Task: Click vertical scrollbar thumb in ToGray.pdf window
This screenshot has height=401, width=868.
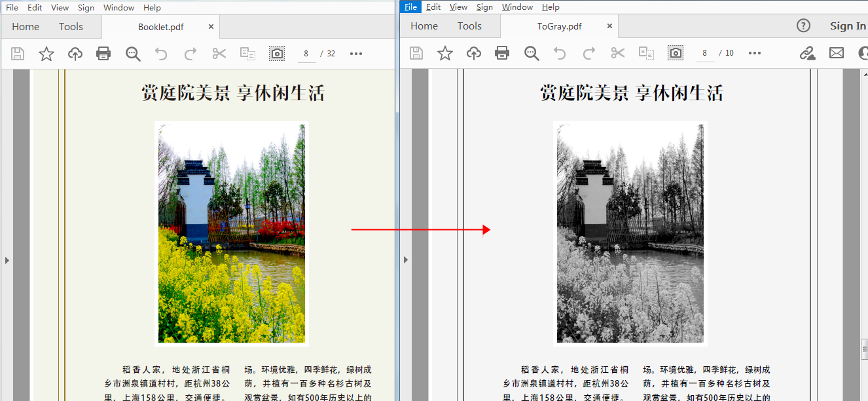Action: [x=864, y=350]
